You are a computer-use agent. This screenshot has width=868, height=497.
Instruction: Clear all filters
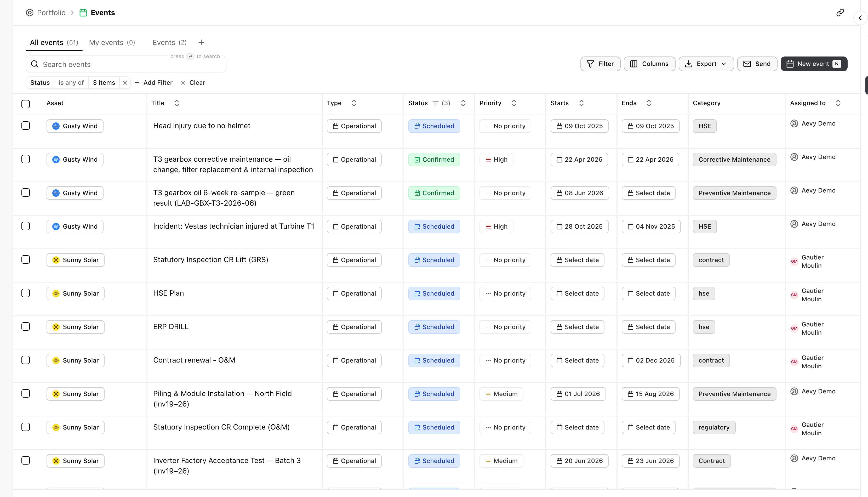click(x=193, y=83)
